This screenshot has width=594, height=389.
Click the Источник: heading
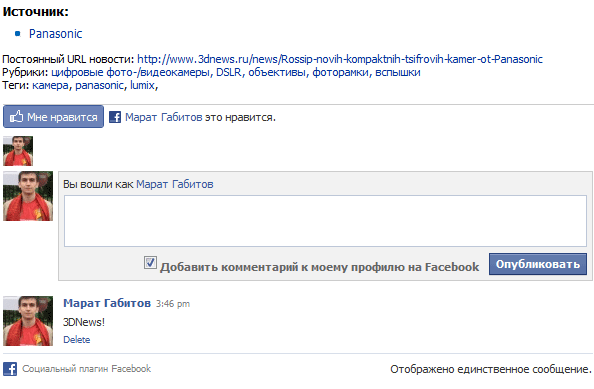(x=36, y=12)
